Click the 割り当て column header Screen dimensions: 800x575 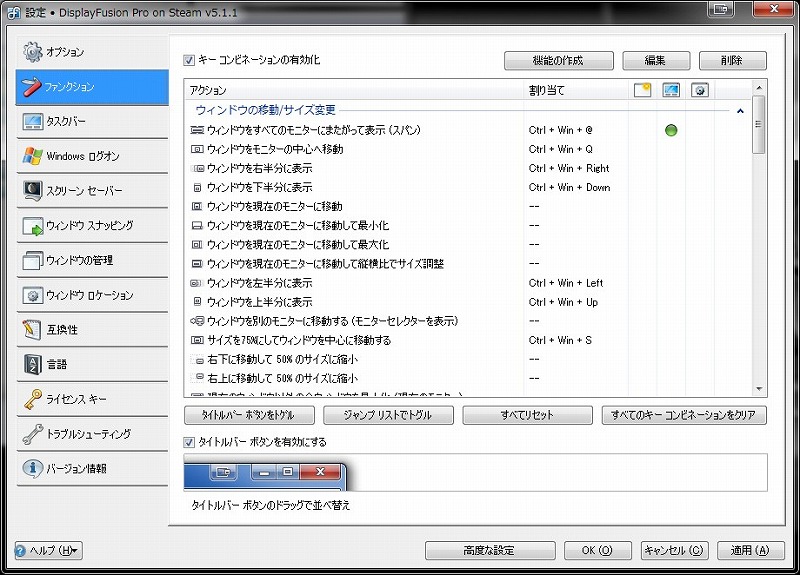click(x=576, y=91)
